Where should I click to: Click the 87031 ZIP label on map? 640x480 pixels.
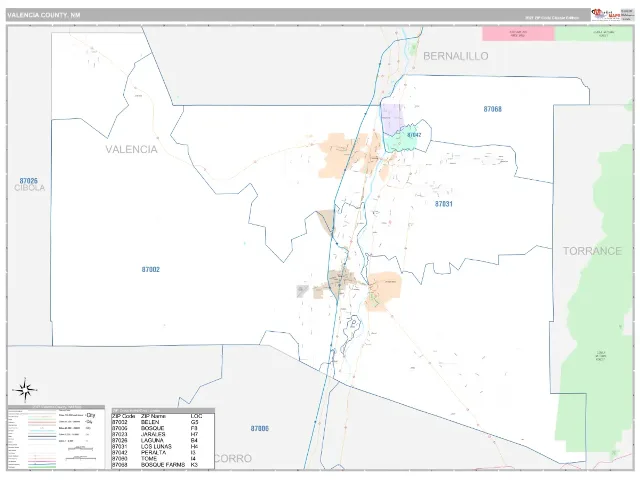pos(444,204)
